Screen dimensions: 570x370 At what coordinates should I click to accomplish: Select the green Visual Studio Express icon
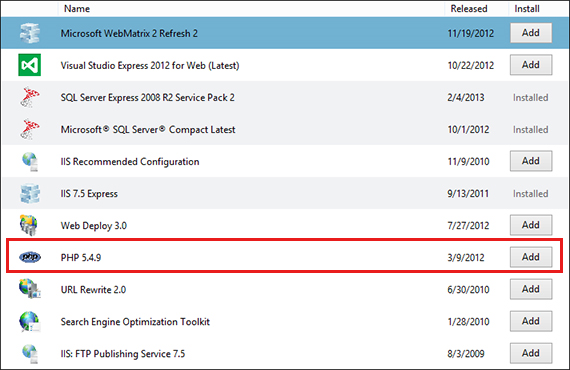29,65
